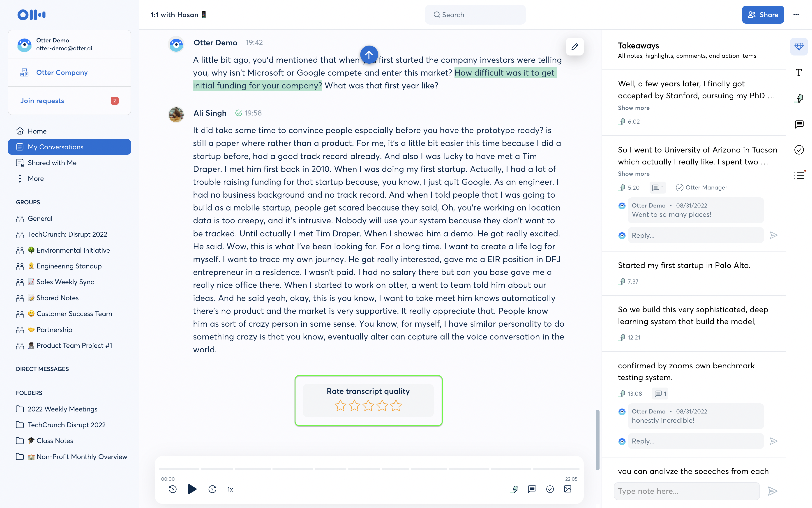Rate transcript five stars
812x508 pixels.
396,406
